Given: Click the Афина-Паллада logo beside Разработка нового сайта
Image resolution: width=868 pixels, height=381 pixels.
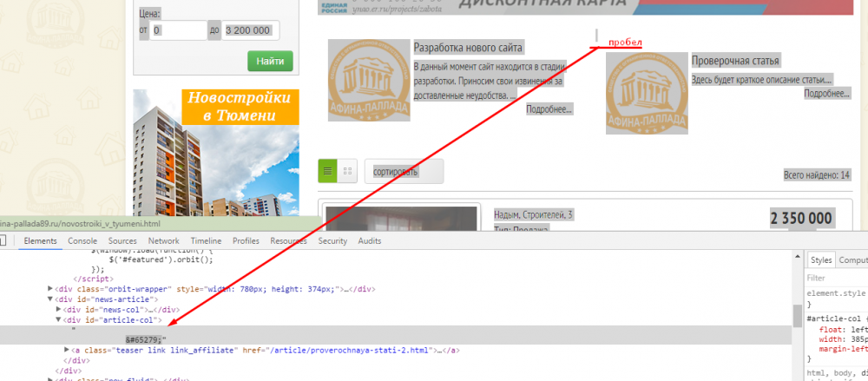Looking at the screenshot, I should [369, 81].
